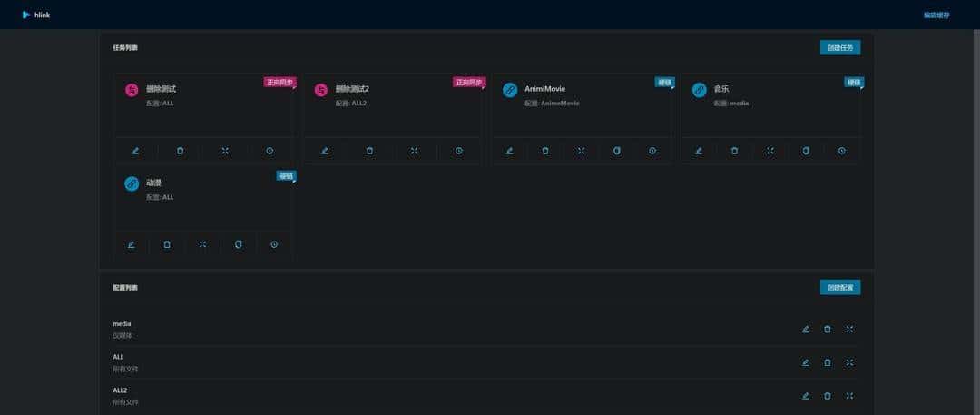Viewport: 980px width, 415px height.
Task: Delete the 动漫 task with its trash icon
Action: (167, 245)
